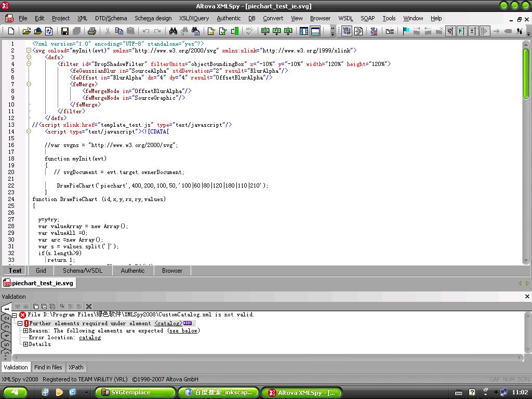Switch to Browser view tab
This screenshot has width=532, height=399.
172,271
